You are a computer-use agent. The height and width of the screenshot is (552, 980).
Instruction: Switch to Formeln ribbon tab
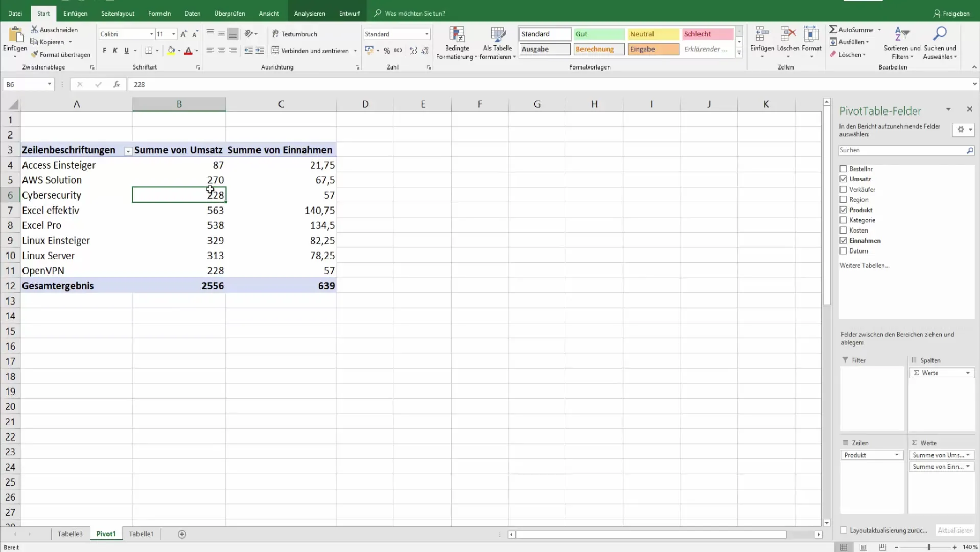pyautogui.click(x=159, y=13)
